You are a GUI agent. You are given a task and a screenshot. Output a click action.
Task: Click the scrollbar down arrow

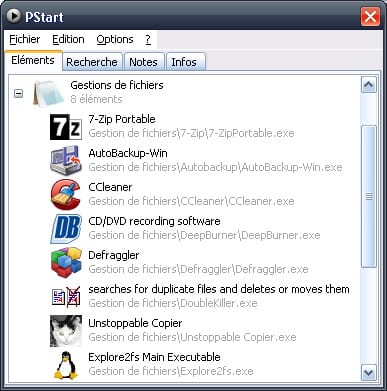369,372
